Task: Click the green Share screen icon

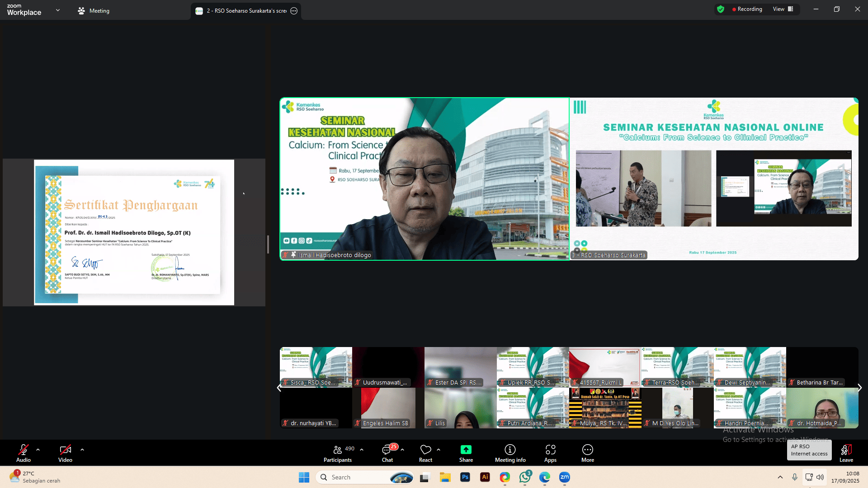Action: point(466,450)
